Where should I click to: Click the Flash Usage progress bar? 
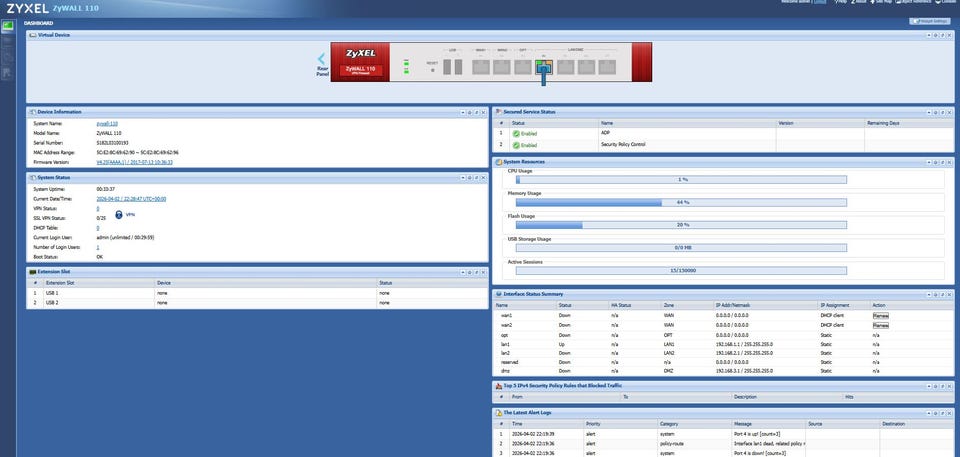[681, 225]
